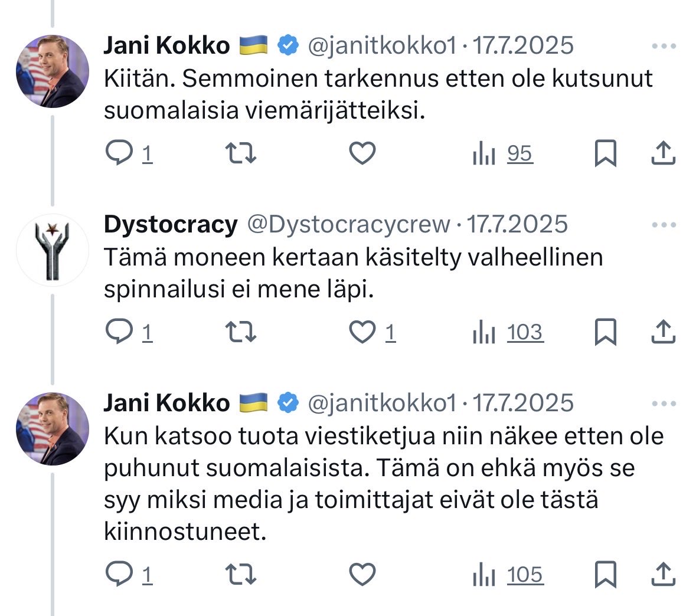Retweet the first Jani Kokko tweet
Viewport: 696px width, 616px height.
point(241,153)
